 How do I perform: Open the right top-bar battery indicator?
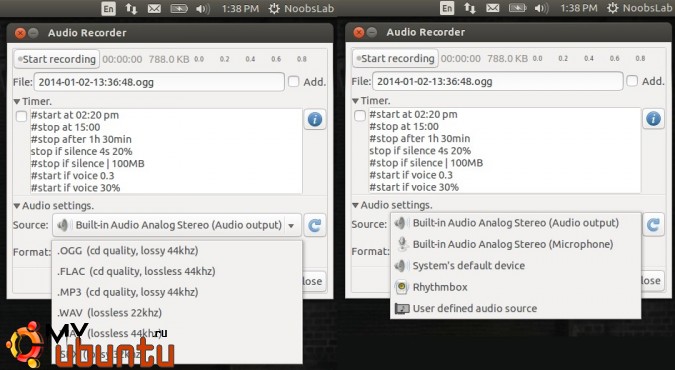[x=517, y=8]
